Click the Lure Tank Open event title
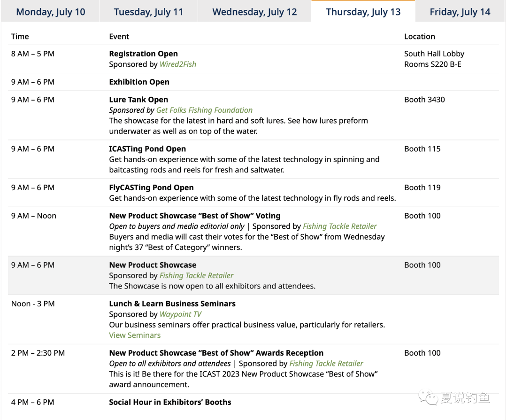 (138, 100)
